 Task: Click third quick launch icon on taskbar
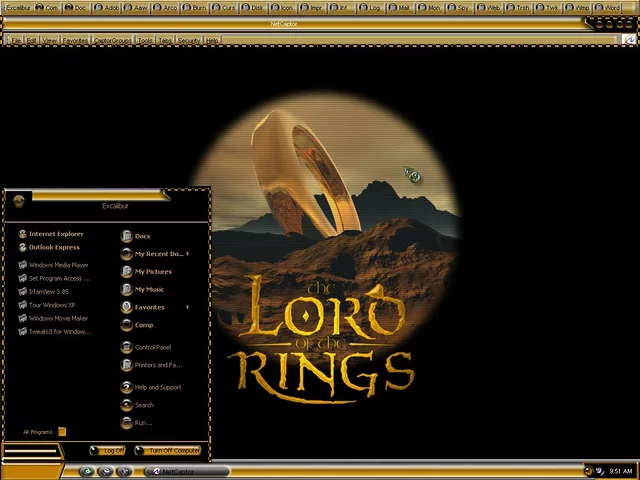125,471
